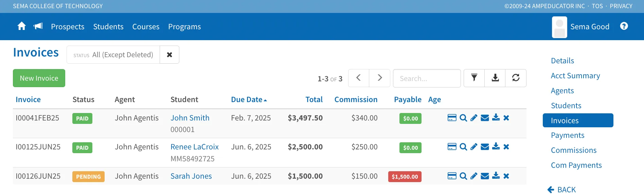This screenshot has width=644, height=194.
Task: Open Students in the top navigation
Action: (x=108, y=27)
